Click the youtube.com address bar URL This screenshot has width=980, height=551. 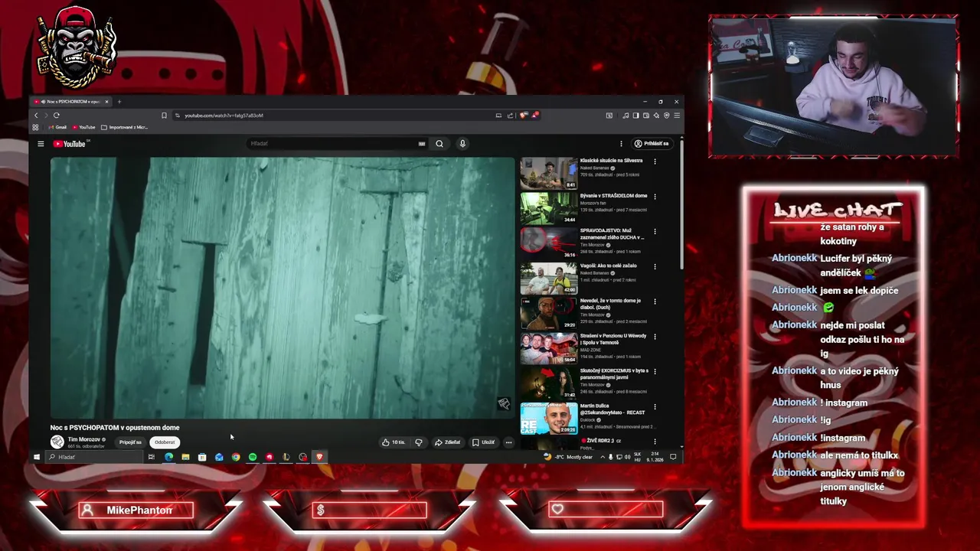pyautogui.click(x=224, y=116)
